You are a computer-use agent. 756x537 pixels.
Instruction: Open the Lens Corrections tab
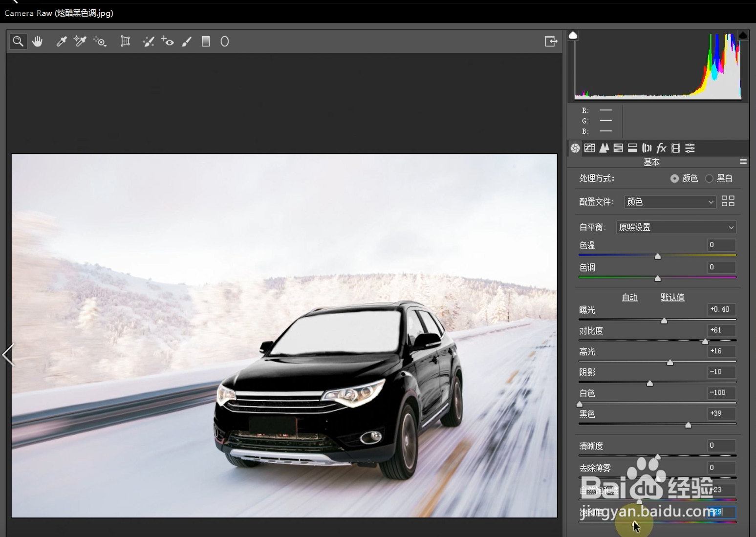click(647, 148)
